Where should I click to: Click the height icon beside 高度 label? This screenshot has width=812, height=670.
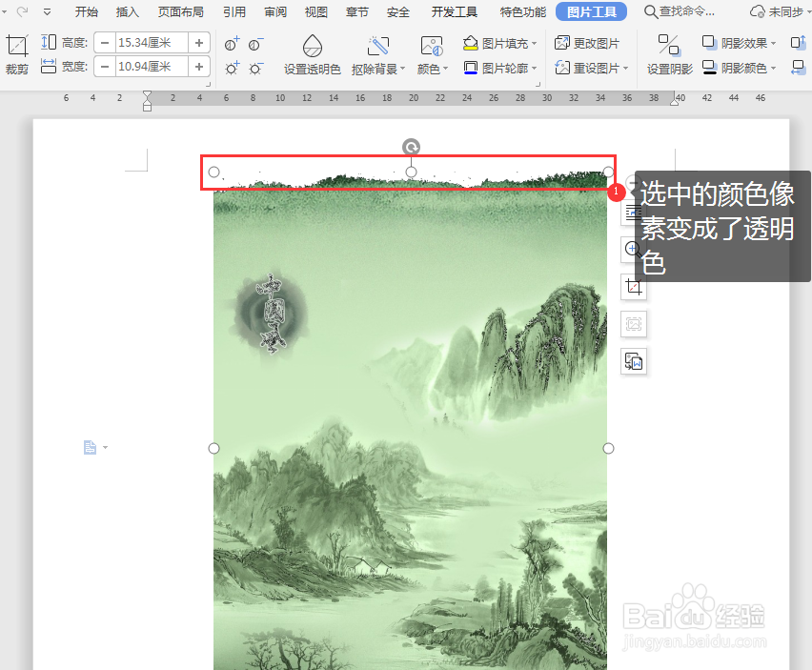pos(49,42)
